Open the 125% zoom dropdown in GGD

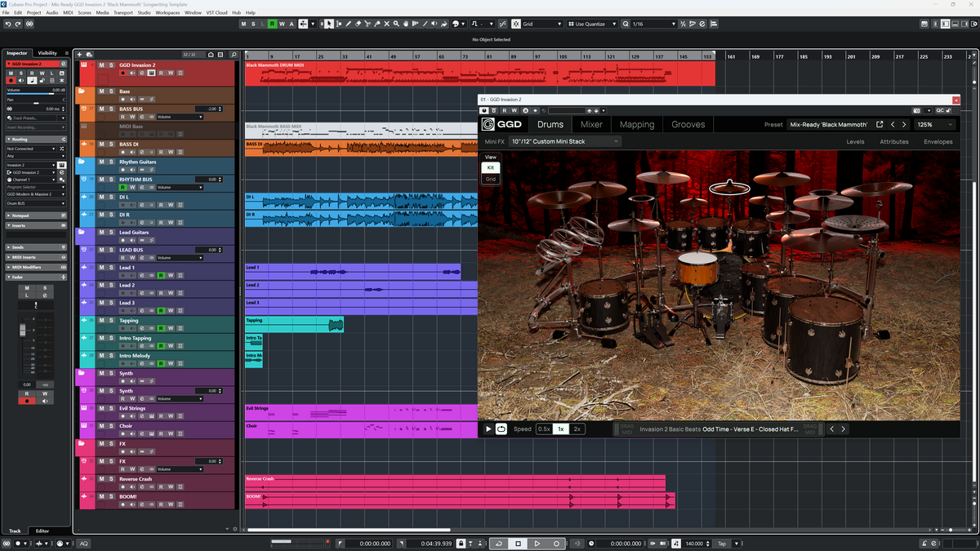934,125
